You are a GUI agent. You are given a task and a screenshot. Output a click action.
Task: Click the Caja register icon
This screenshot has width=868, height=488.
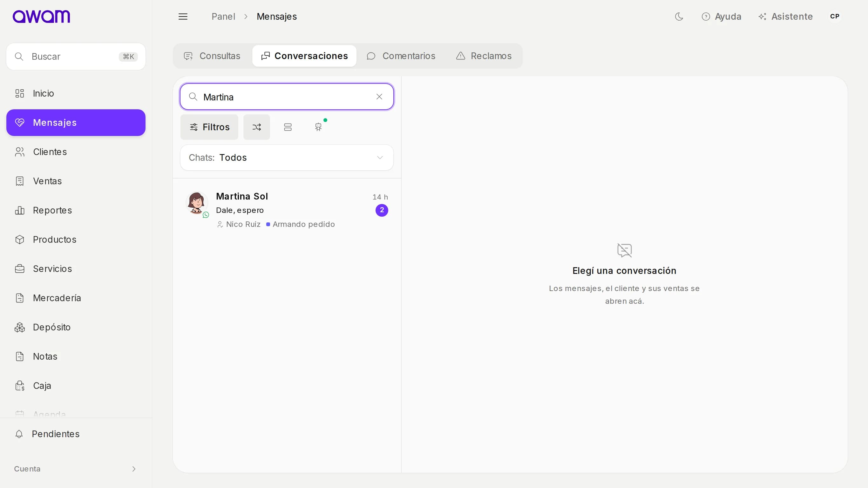pyautogui.click(x=20, y=386)
